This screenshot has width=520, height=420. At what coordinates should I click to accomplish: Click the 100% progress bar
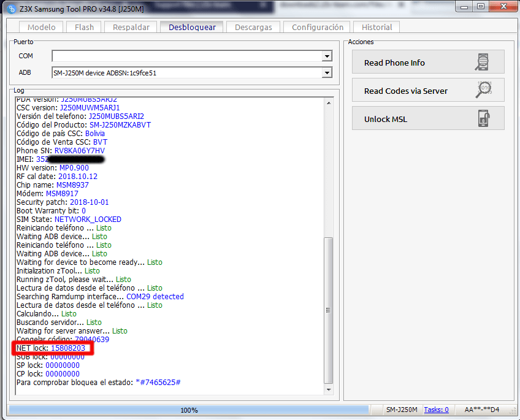pyautogui.click(x=189, y=410)
